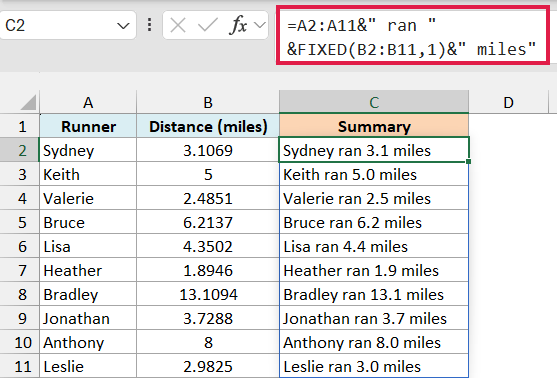
Task: Select the cell containing Anthony
Action: pos(88,342)
